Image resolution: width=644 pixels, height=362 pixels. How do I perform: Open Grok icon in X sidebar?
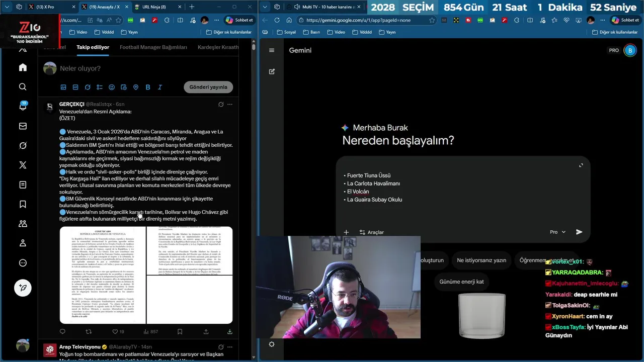point(23,146)
